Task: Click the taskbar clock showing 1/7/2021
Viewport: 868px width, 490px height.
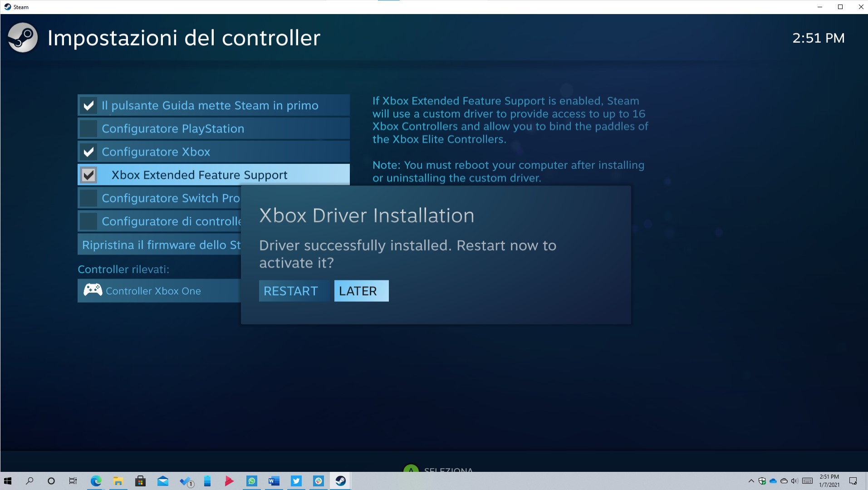Action: pyautogui.click(x=829, y=481)
